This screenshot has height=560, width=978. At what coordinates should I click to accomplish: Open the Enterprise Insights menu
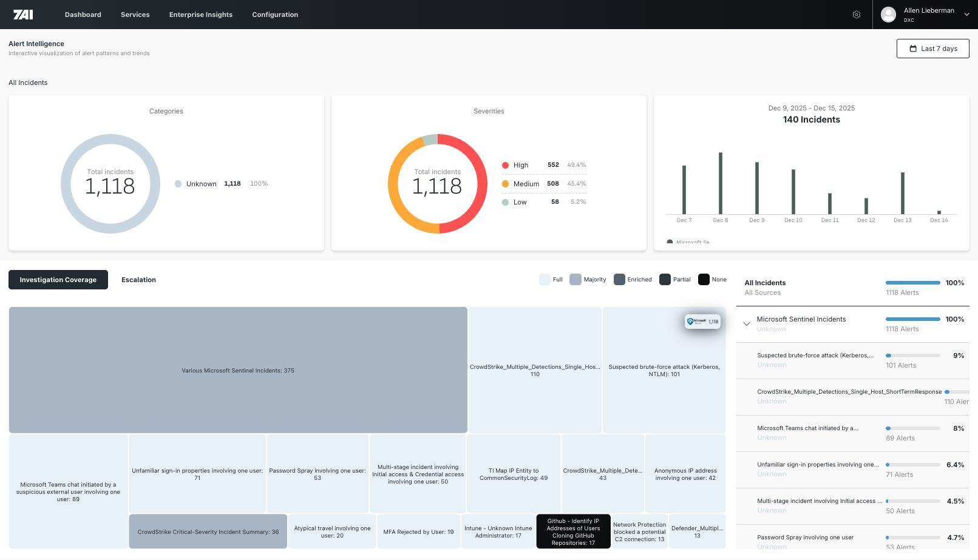click(x=201, y=15)
